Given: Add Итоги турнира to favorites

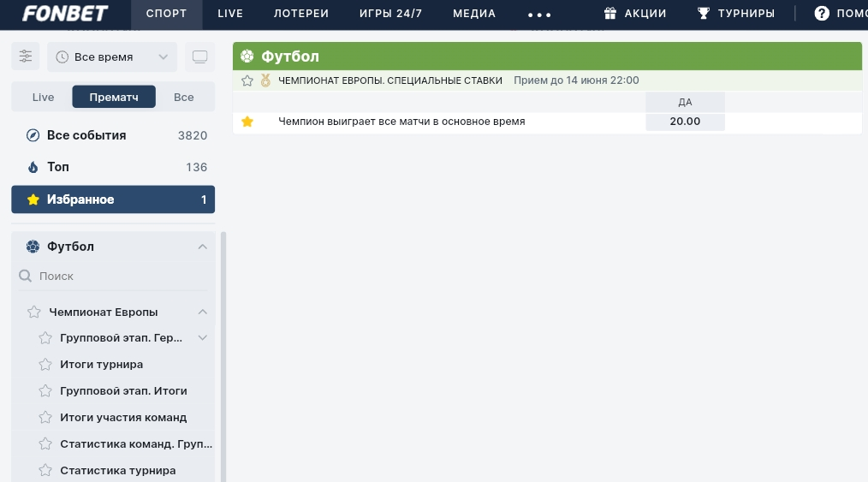Looking at the screenshot, I should [45, 364].
